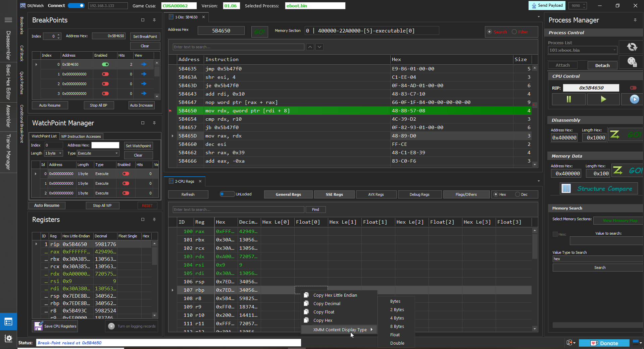The height and width of the screenshot is (349, 644).
Task: Click the process search icon below refresh
Action: click(632, 62)
